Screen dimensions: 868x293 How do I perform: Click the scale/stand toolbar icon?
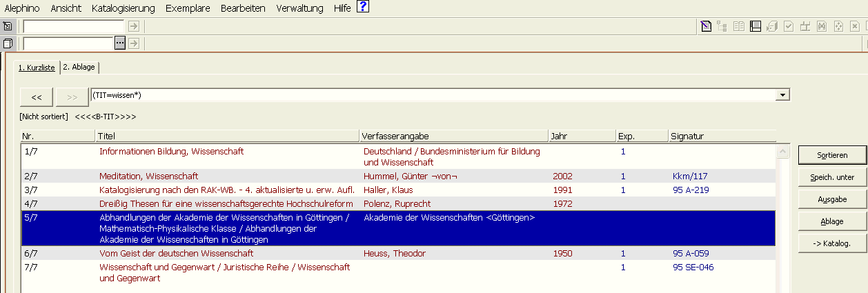(805, 26)
